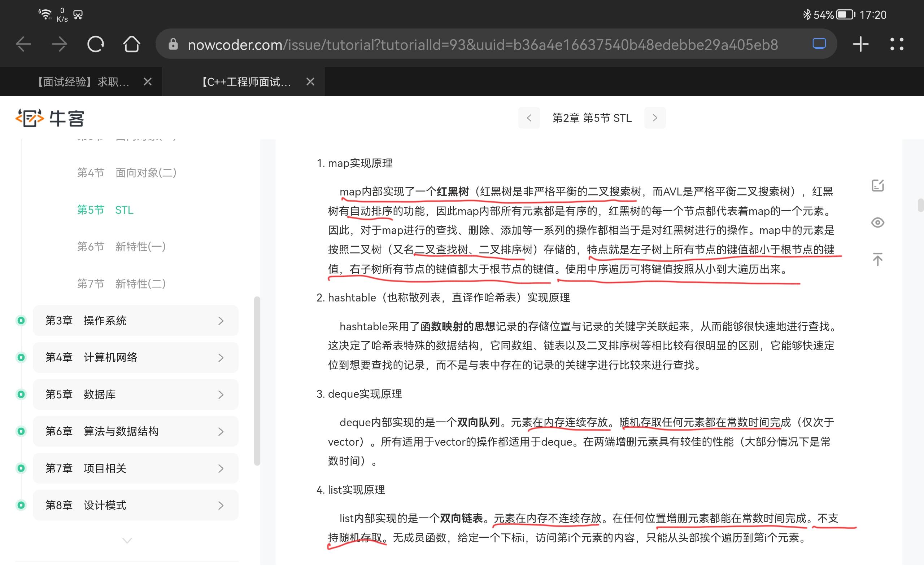Go to previous section using left chevron
The height and width of the screenshot is (577, 924).
[529, 118]
